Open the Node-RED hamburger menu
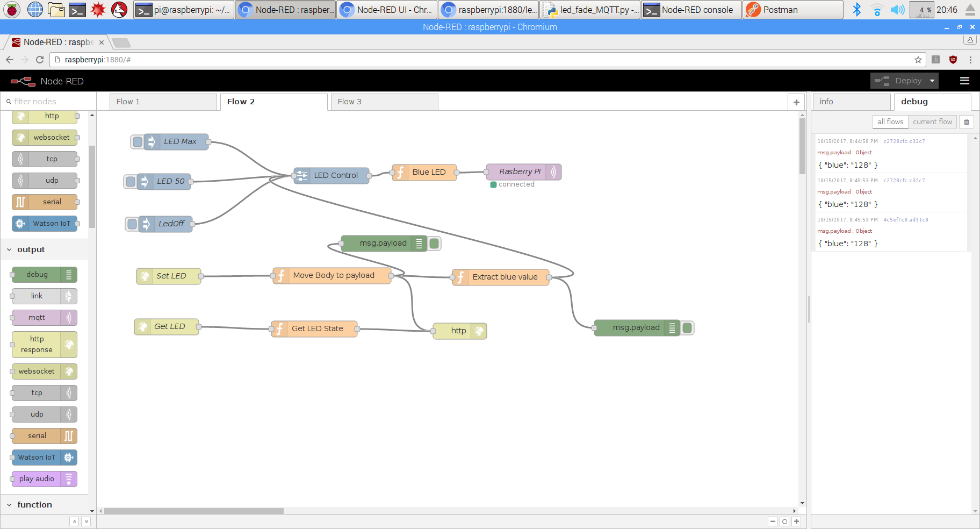Viewport: 980px width, 529px height. 964,81
